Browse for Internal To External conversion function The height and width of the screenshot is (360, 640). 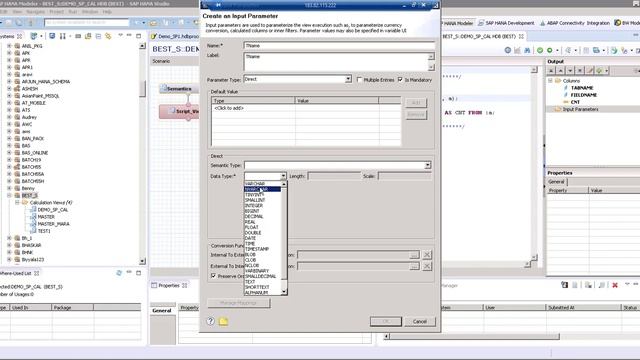coord(414,255)
